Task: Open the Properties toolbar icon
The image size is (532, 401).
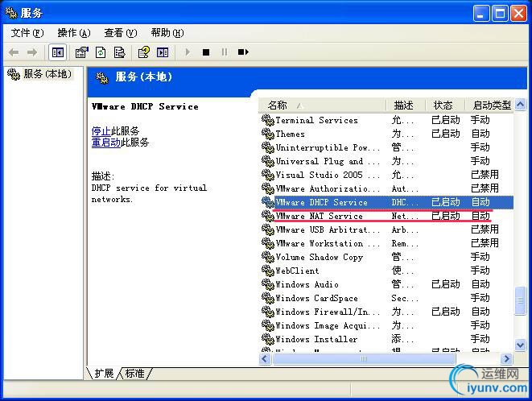Action: tap(82, 52)
